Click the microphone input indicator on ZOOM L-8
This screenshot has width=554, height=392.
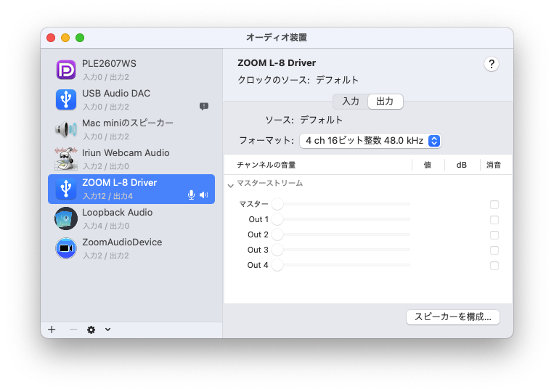(x=191, y=195)
